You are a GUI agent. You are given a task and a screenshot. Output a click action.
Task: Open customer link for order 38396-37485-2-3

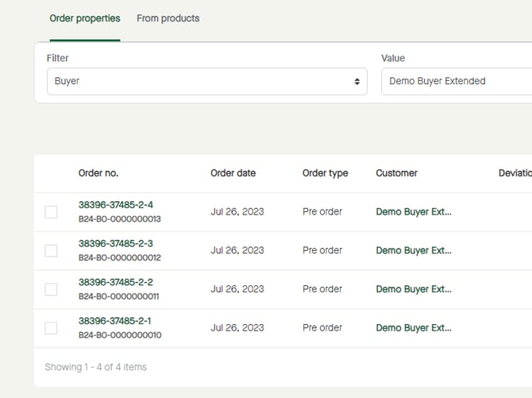pyautogui.click(x=413, y=250)
